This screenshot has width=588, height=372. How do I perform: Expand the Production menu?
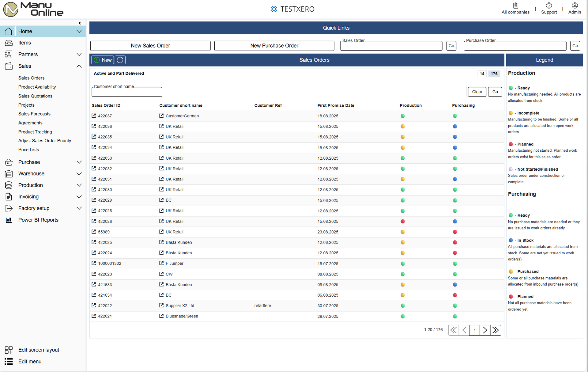(79, 185)
